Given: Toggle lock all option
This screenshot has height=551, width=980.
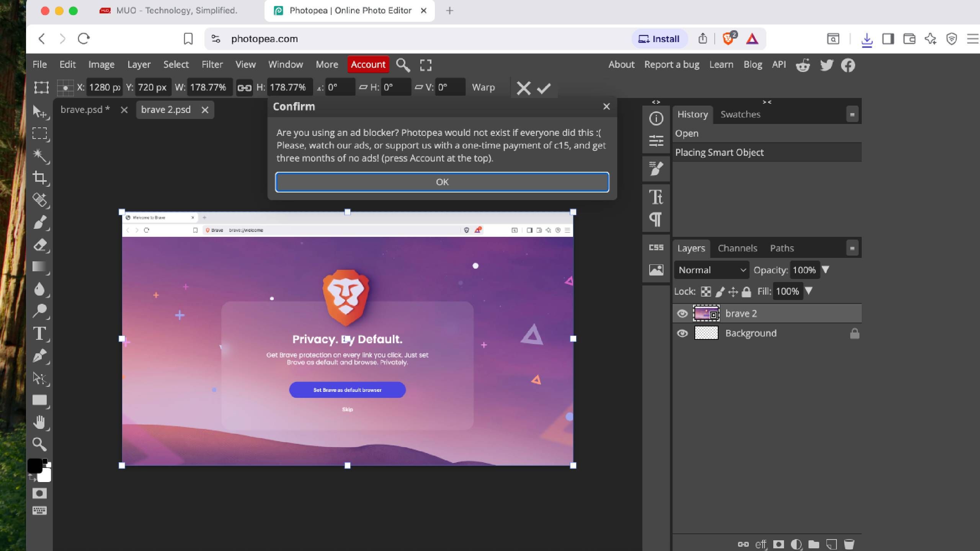Looking at the screenshot, I should pyautogui.click(x=746, y=292).
